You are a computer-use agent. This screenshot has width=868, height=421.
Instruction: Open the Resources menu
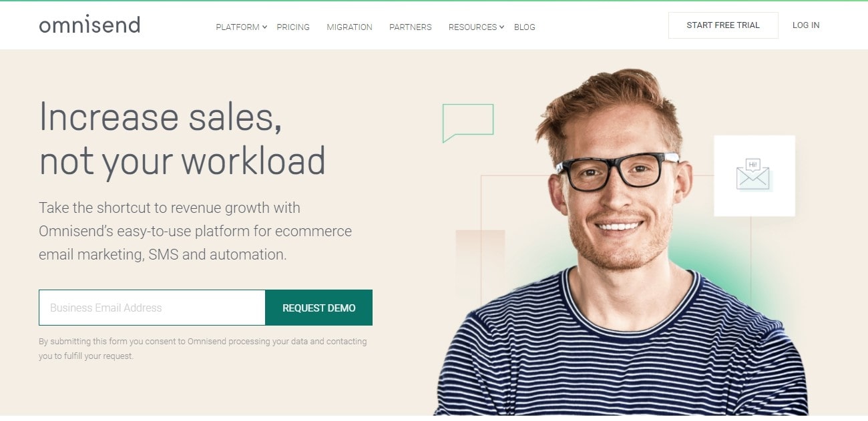[473, 27]
